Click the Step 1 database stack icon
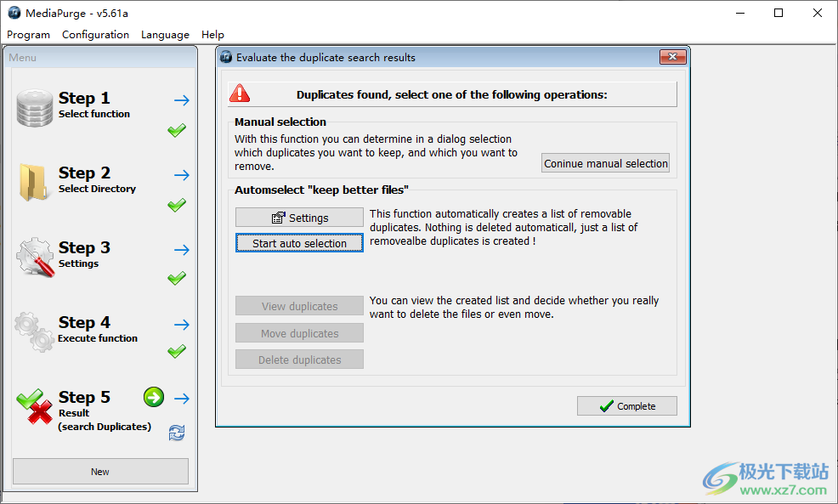This screenshot has width=838, height=504. [35, 108]
